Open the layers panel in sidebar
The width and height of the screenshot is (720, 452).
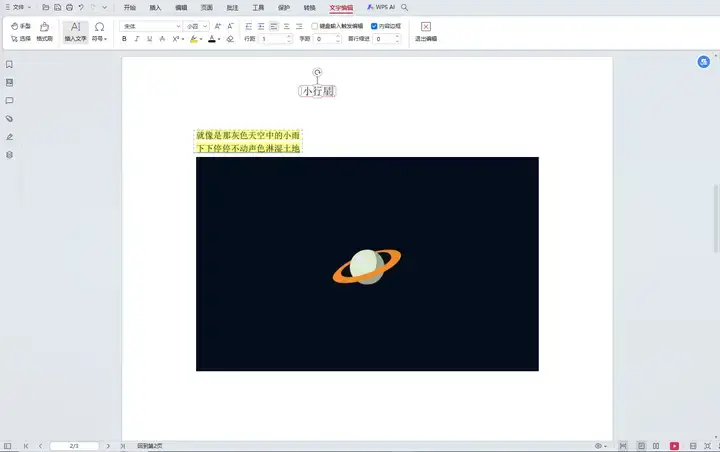9,155
